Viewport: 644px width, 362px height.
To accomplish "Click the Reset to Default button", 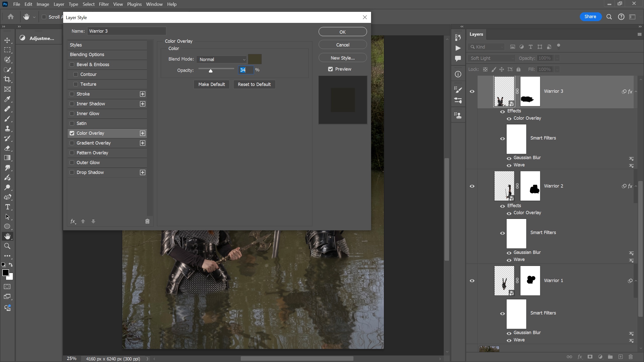I will click(x=254, y=84).
